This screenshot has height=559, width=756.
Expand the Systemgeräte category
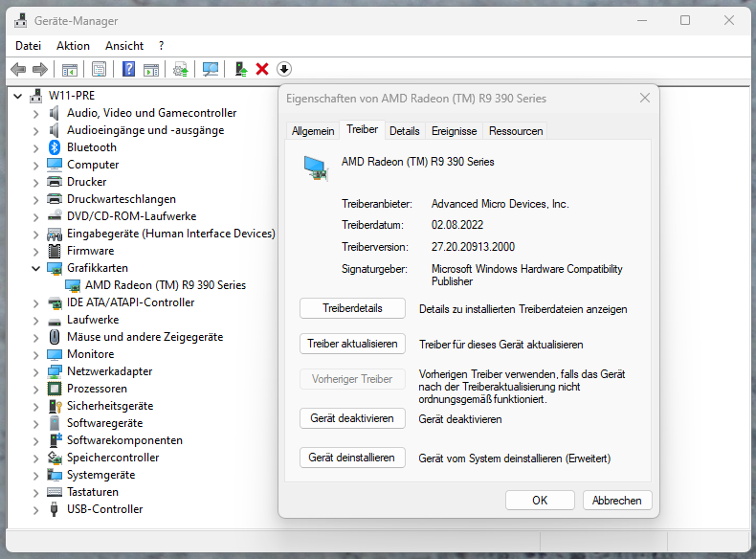(35, 476)
